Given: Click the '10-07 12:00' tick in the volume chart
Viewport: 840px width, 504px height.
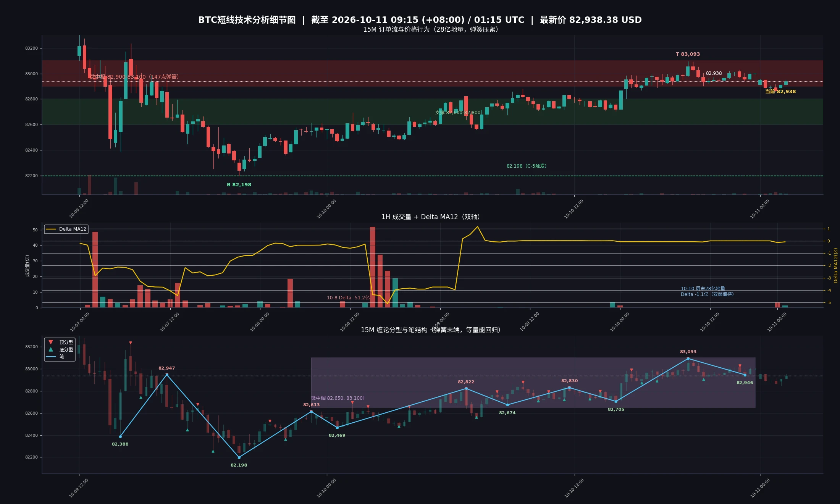Looking at the screenshot, I should [x=169, y=322].
